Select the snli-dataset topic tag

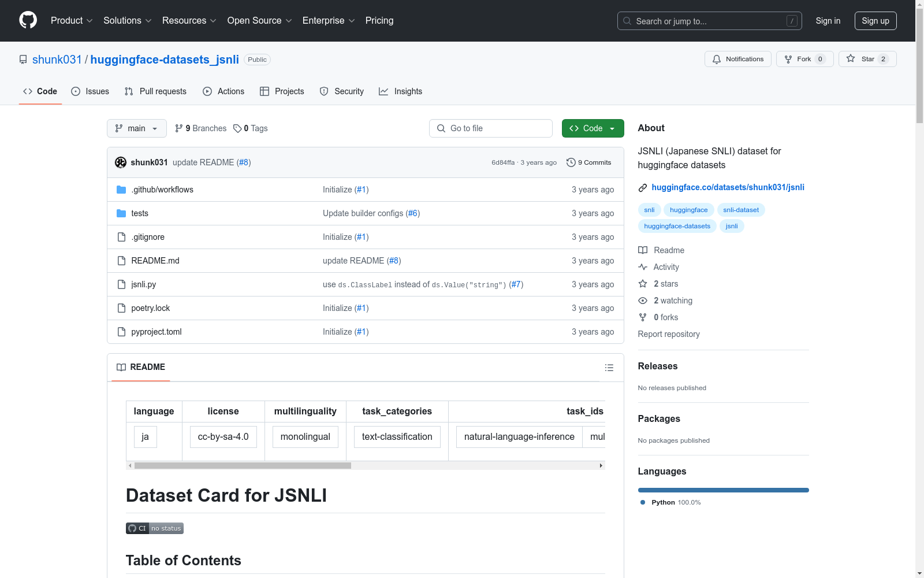741,210
